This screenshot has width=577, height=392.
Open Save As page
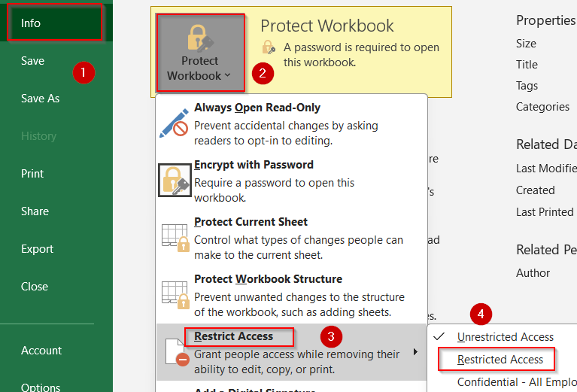click(x=40, y=99)
